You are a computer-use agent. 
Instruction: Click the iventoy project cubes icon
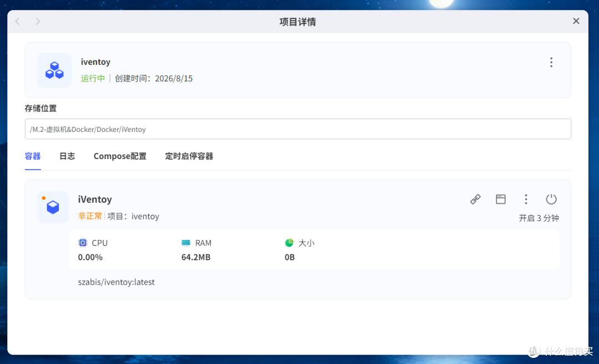point(54,70)
